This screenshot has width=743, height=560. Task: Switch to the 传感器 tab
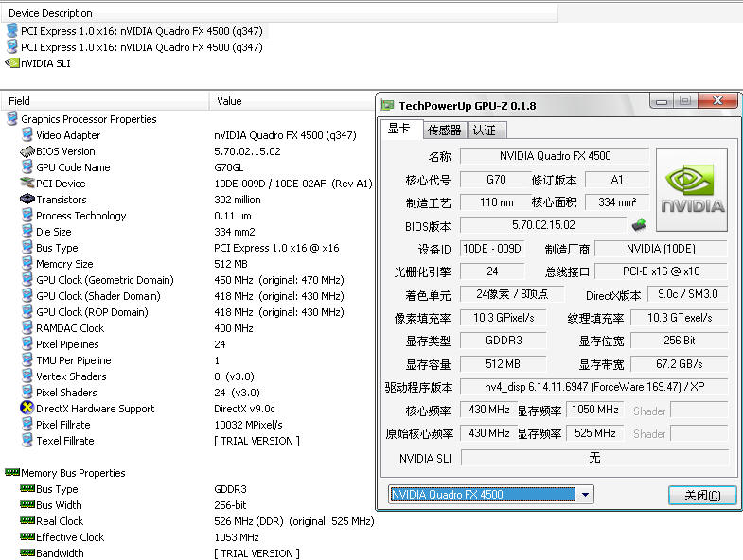(x=445, y=130)
